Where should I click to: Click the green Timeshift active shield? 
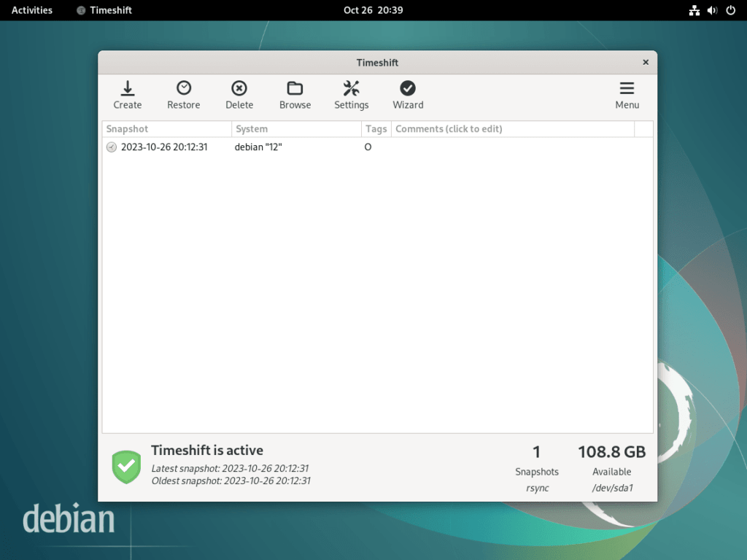(125, 467)
